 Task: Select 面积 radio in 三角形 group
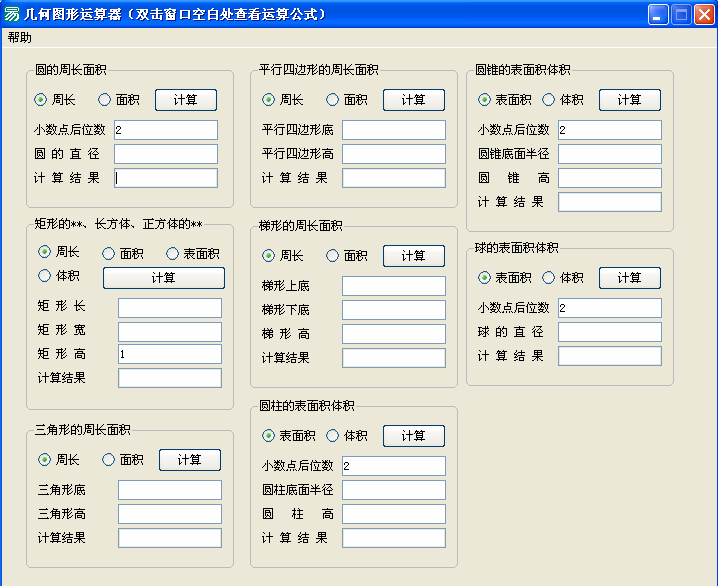point(109,460)
